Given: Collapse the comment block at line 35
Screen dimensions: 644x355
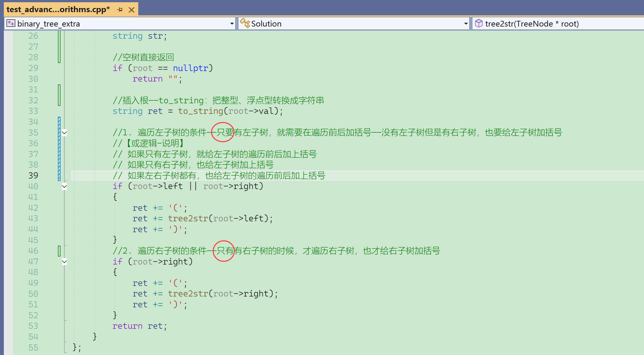Looking at the screenshot, I should (x=64, y=133).
